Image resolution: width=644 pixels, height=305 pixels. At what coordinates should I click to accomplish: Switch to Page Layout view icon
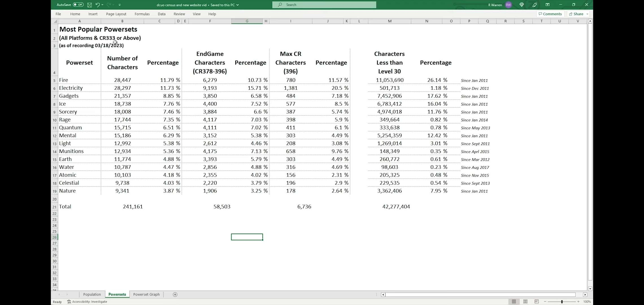pyautogui.click(x=525, y=302)
